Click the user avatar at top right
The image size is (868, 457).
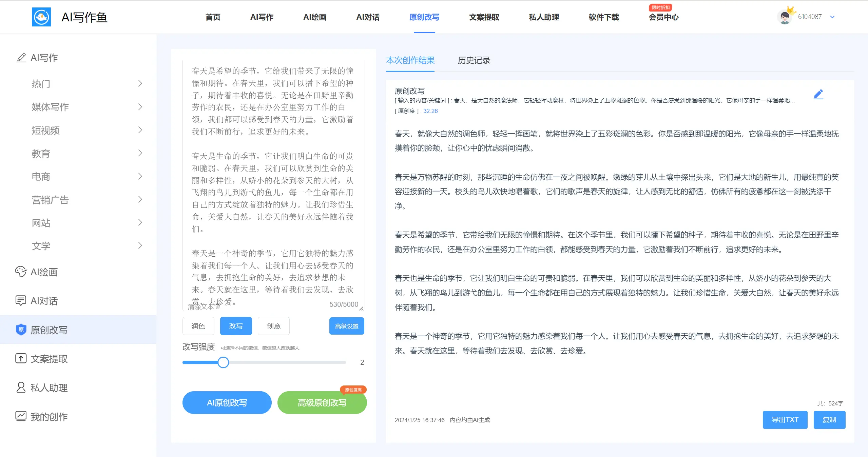[x=785, y=17]
